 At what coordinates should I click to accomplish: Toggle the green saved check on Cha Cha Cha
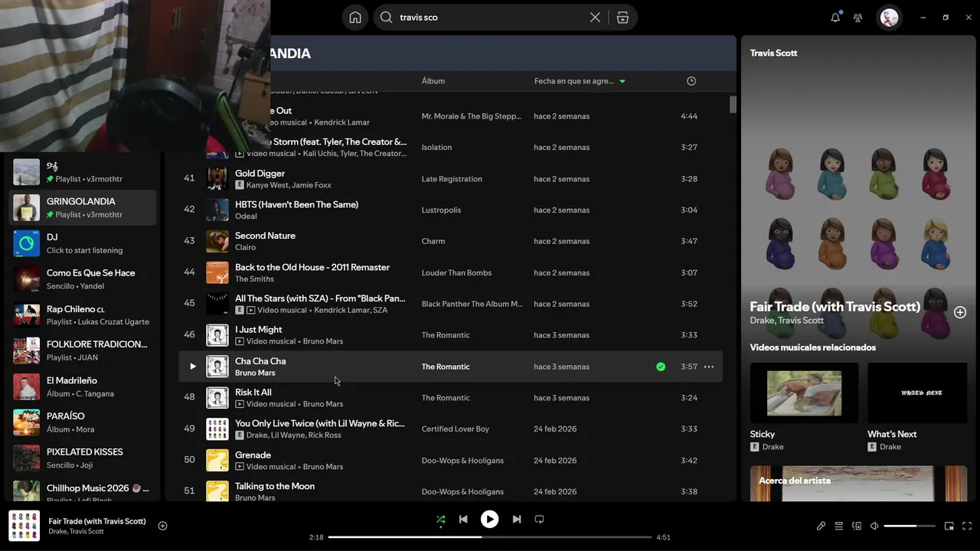point(661,367)
